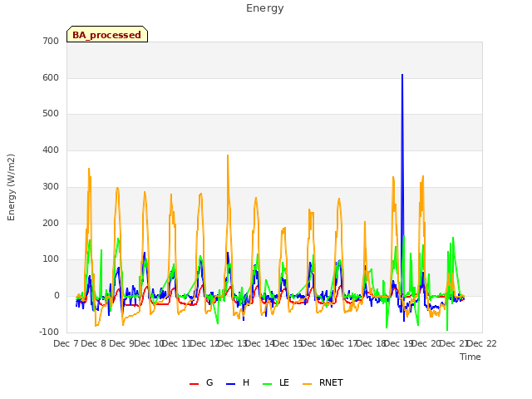Click the blue H spike peak near 600
The image size is (532, 399).
click(402, 74)
